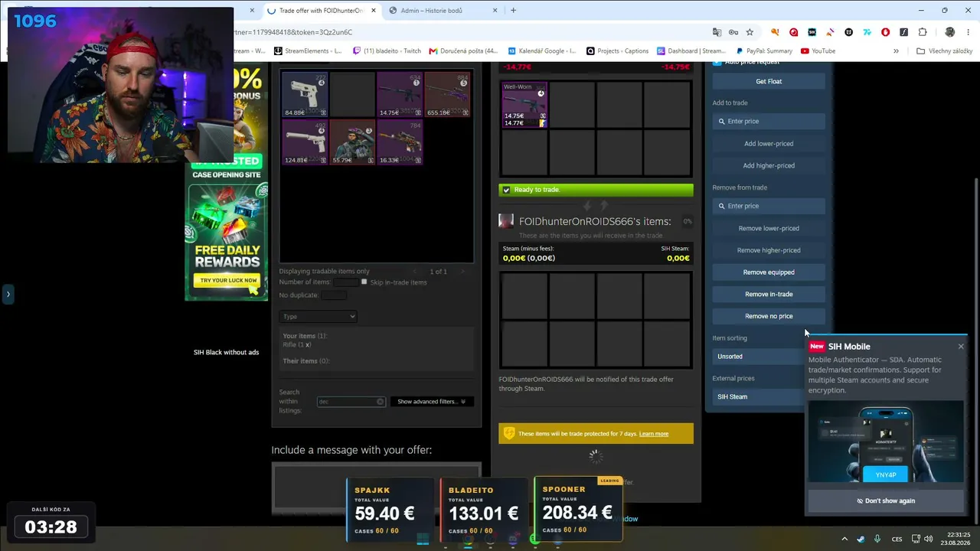980x551 pixels.
Task: Open the translate page icon in address bar
Action: pos(717,32)
